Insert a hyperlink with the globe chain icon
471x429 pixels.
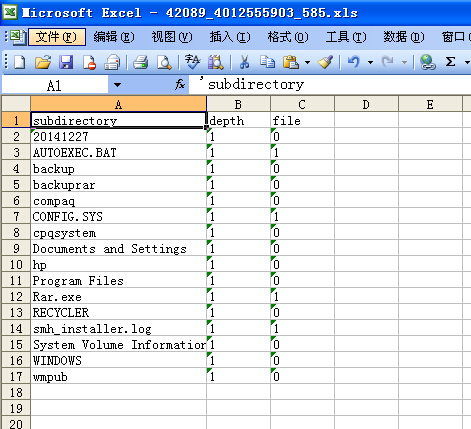point(427,62)
